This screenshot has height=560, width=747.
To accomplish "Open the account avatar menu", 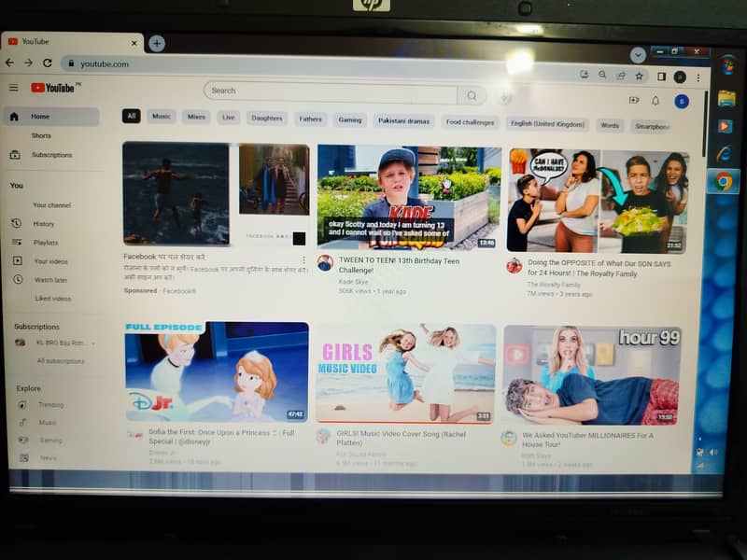I will (x=682, y=101).
